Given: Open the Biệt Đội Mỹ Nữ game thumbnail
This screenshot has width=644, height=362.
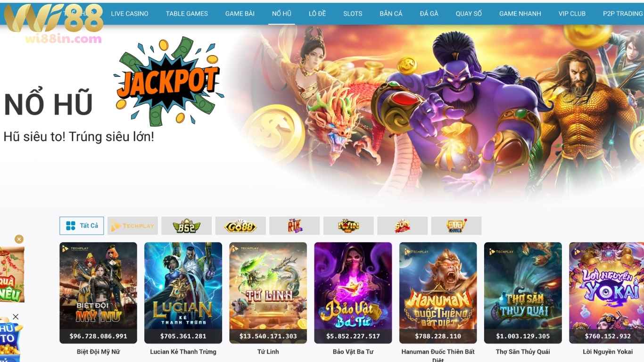Looking at the screenshot, I should (98, 293).
